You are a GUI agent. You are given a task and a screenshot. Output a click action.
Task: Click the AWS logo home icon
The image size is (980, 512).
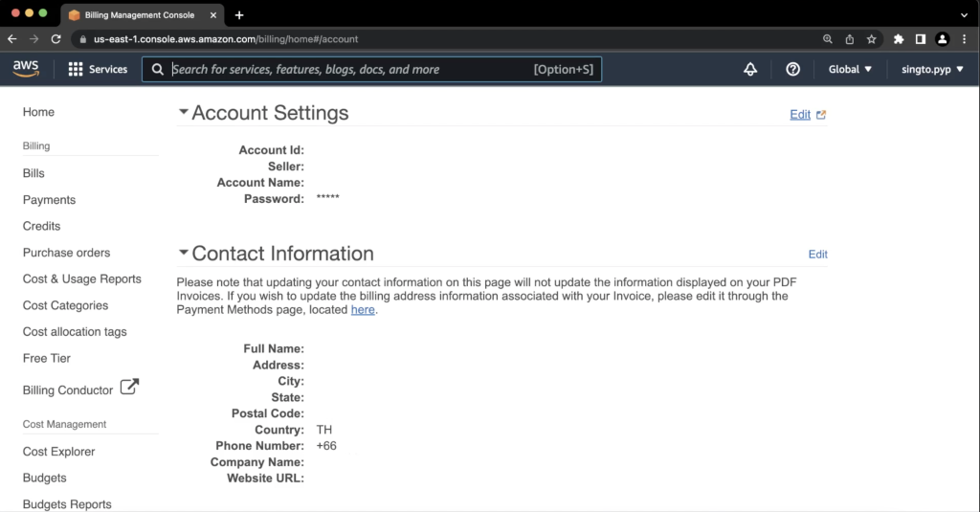pos(26,69)
